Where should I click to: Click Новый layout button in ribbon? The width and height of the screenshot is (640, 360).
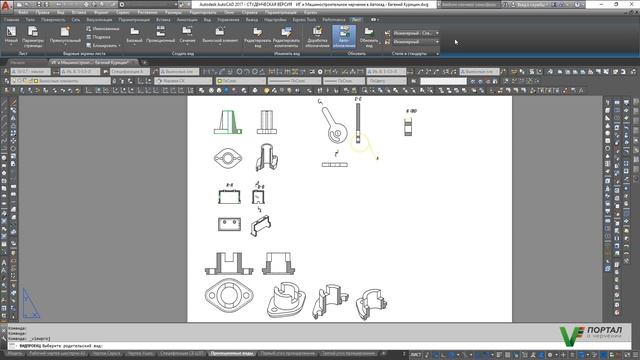pos(11,36)
